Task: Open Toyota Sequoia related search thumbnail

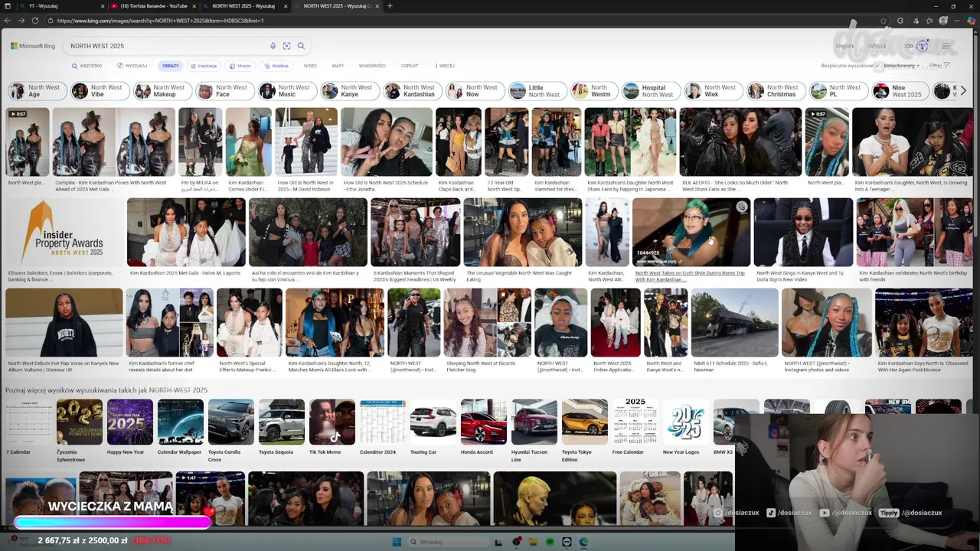Action: pos(281,422)
